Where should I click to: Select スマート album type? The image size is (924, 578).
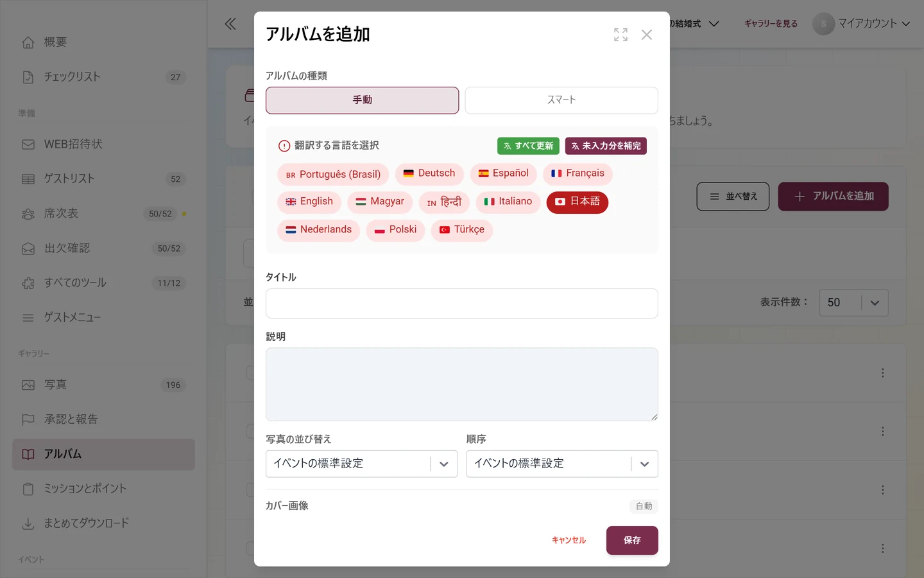(x=561, y=100)
